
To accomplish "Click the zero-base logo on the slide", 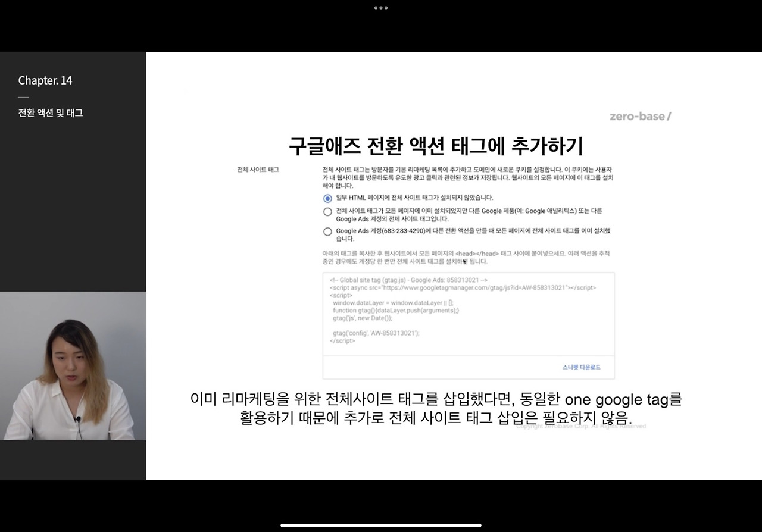I will tap(640, 116).
